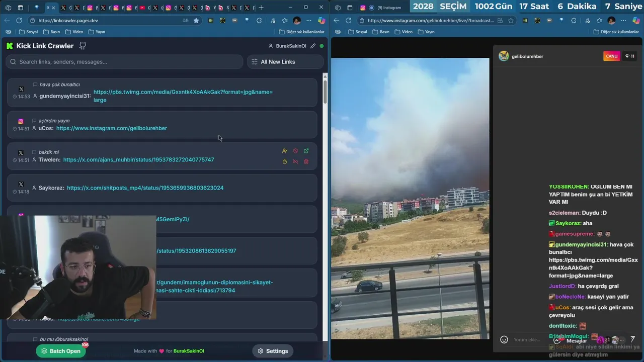Click the imamoglunun-diplomasini gundem link
The width and height of the screenshot is (644, 362).
point(215,286)
